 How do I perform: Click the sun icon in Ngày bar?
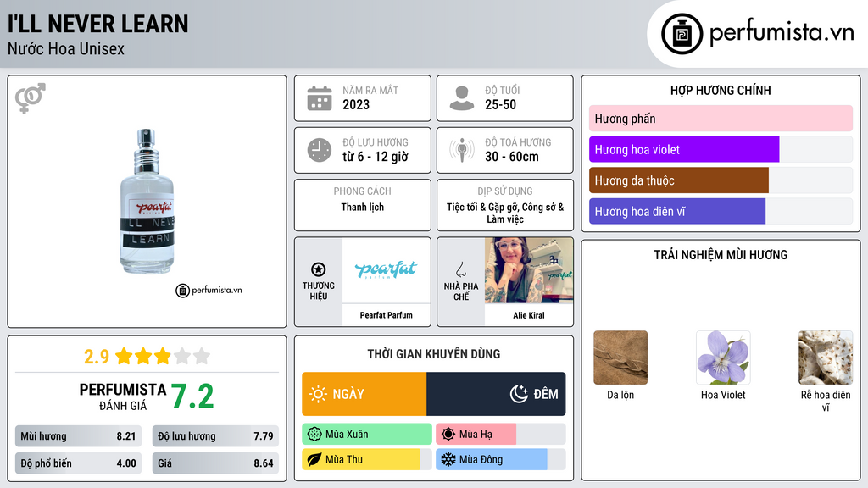click(x=319, y=394)
